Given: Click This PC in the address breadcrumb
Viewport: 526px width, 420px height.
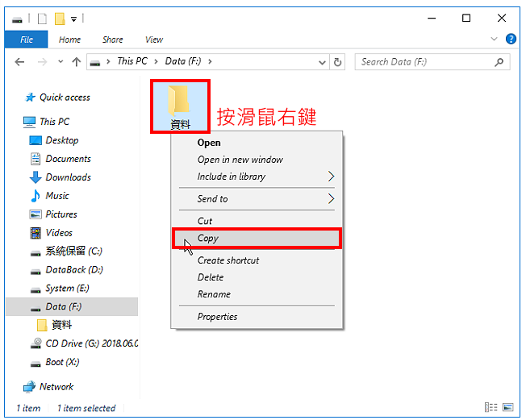Looking at the screenshot, I should click(132, 61).
